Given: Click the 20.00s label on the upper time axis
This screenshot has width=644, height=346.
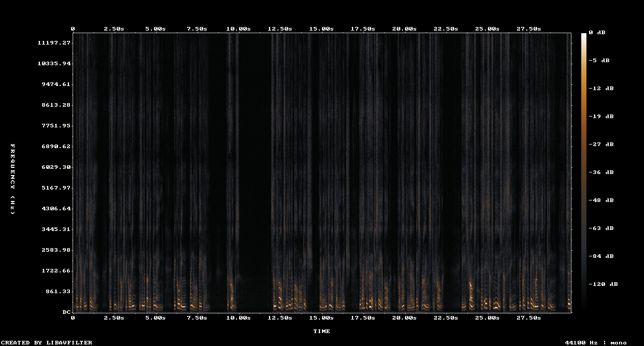Looking at the screenshot, I should (x=404, y=29).
